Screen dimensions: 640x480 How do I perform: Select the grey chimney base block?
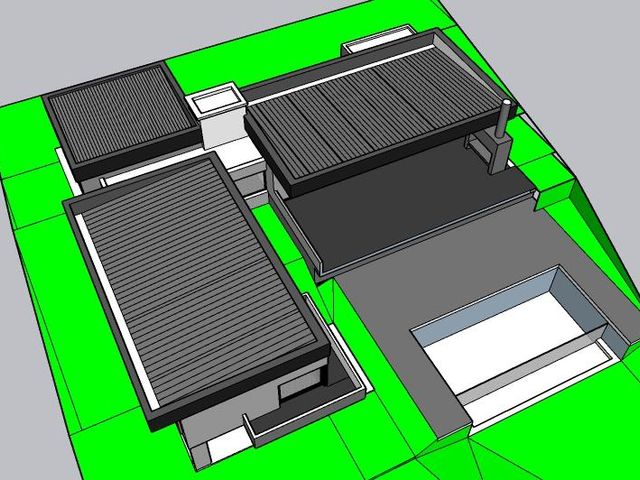[500, 153]
